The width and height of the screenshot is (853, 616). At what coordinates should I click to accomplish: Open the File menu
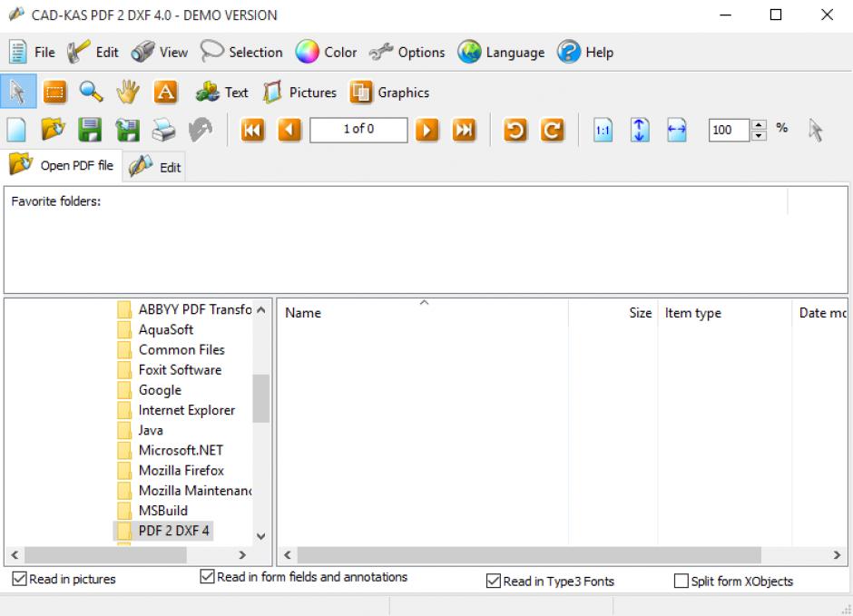tap(32, 53)
